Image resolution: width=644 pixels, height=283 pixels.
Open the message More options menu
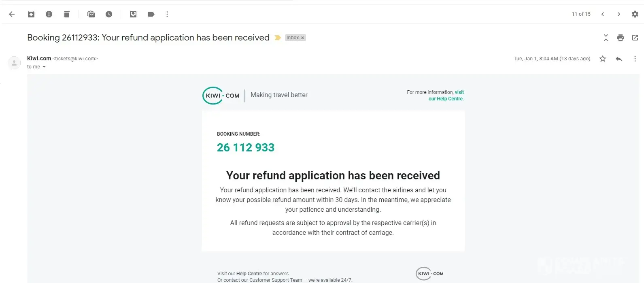tap(635, 59)
